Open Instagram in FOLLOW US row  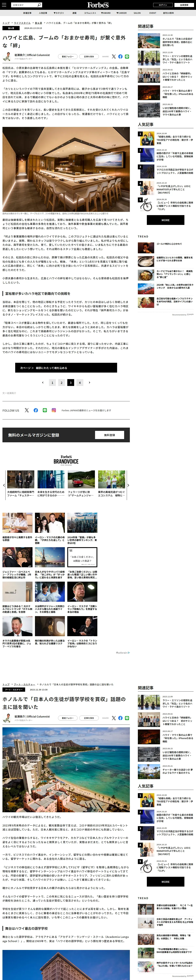pos(54,410)
